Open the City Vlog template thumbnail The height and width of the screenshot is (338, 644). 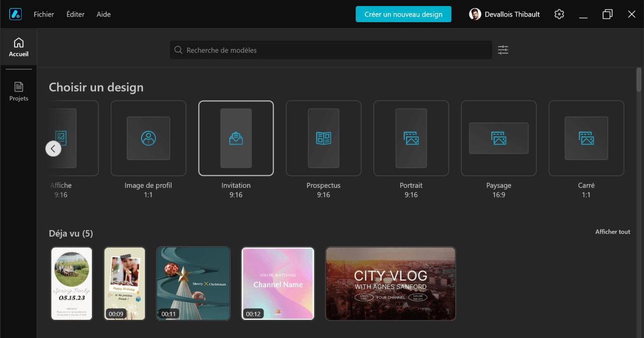pos(390,284)
